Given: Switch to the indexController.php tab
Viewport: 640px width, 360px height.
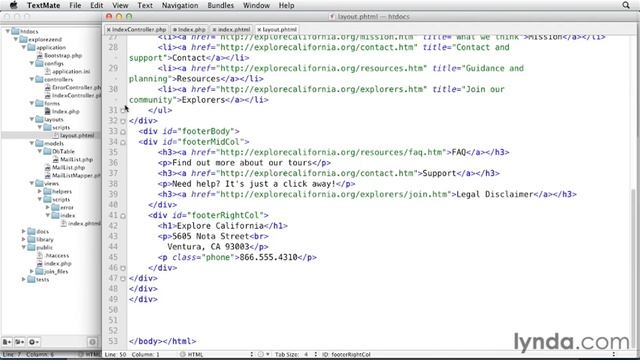Looking at the screenshot, I should [x=137, y=30].
